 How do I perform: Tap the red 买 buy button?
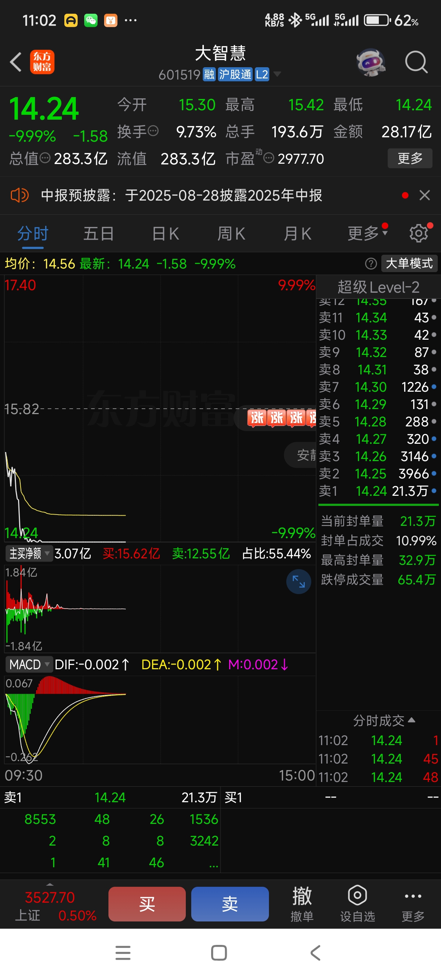coord(147,904)
